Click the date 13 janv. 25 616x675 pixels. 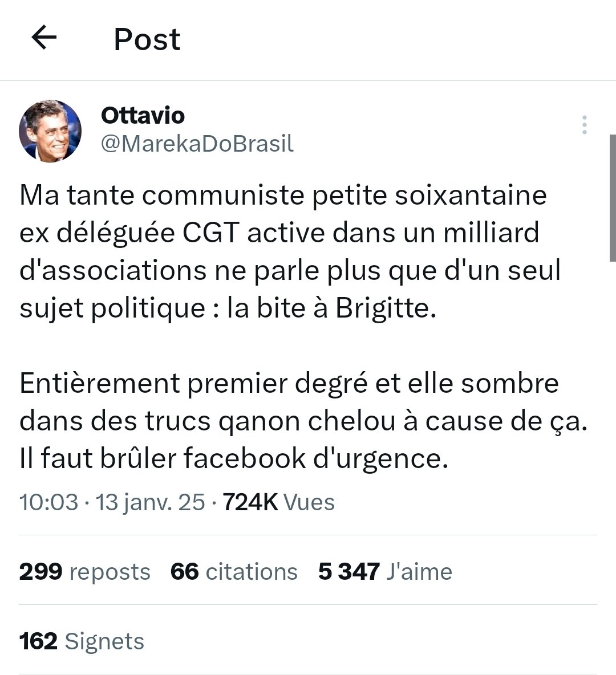coord(150,502)
